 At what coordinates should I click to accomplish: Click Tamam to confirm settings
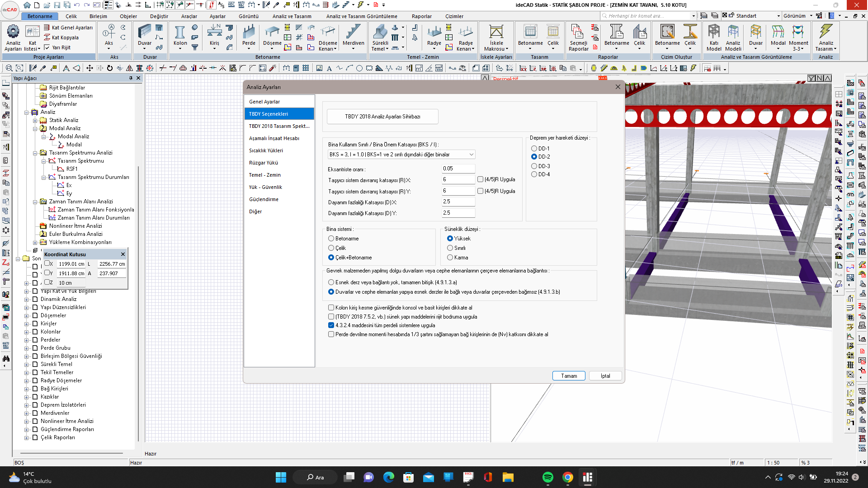pos(569,376)
